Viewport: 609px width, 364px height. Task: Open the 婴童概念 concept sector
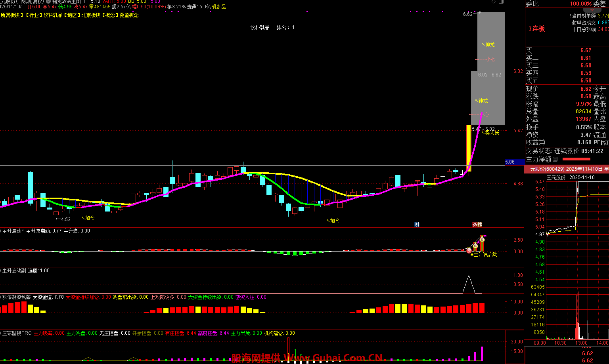[129, 15]
